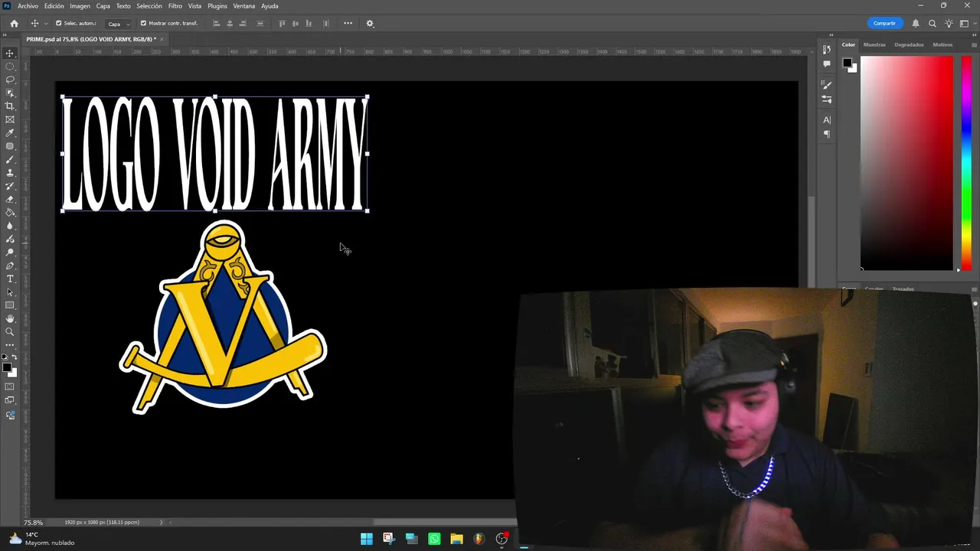The height and width of the screenshot is (551, 980).
Task: Open the Adjustments panel icon
Action: point(827,99)
